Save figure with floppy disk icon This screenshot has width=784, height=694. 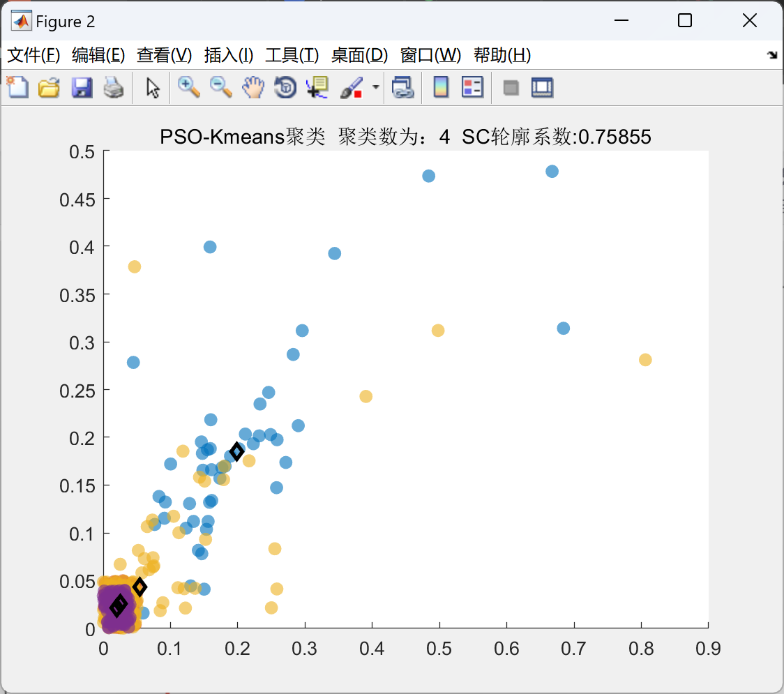click(82, 87)
